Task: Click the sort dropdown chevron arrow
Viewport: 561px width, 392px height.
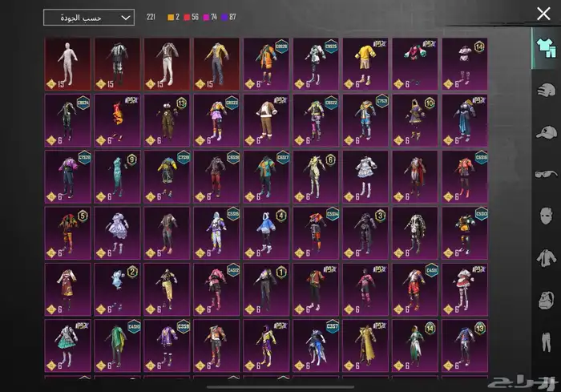Action: pos(124,17)
